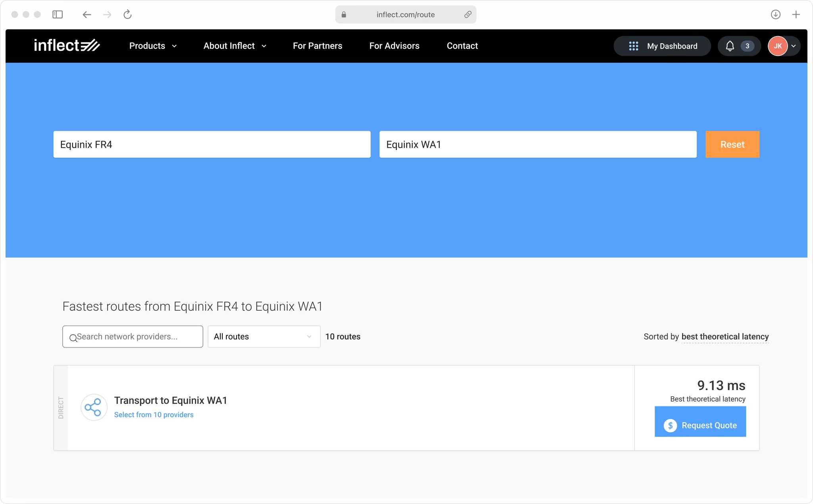The width and height of the screenshot is (813, 504).
Task: Open the For Partners page
Action: (317, 46)
